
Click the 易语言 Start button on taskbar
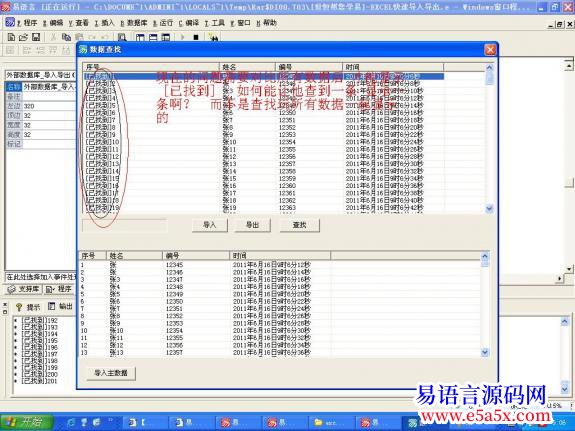[x=27, y=422]
